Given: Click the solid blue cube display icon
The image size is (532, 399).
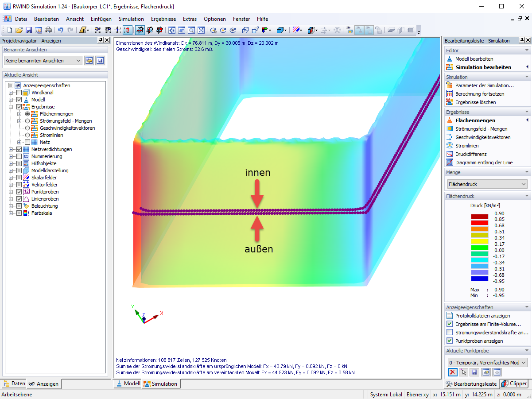Looking at the screenshot, I should click(x=280, y=30).
